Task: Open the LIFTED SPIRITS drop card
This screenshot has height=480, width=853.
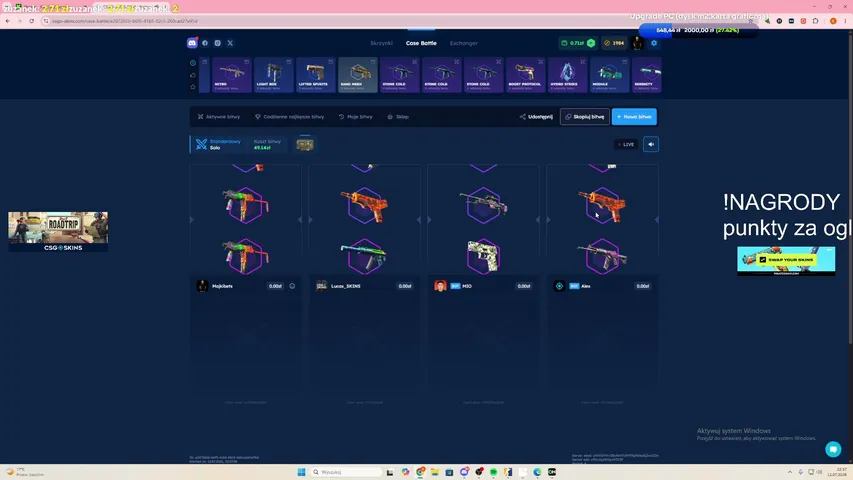Action: (x=316, y=75)
